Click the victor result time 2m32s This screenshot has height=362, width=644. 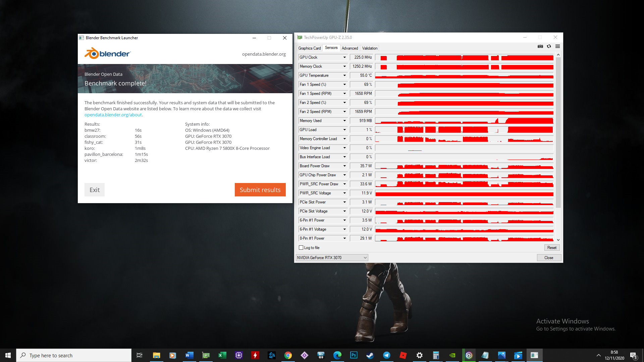[x=141, y=161]
